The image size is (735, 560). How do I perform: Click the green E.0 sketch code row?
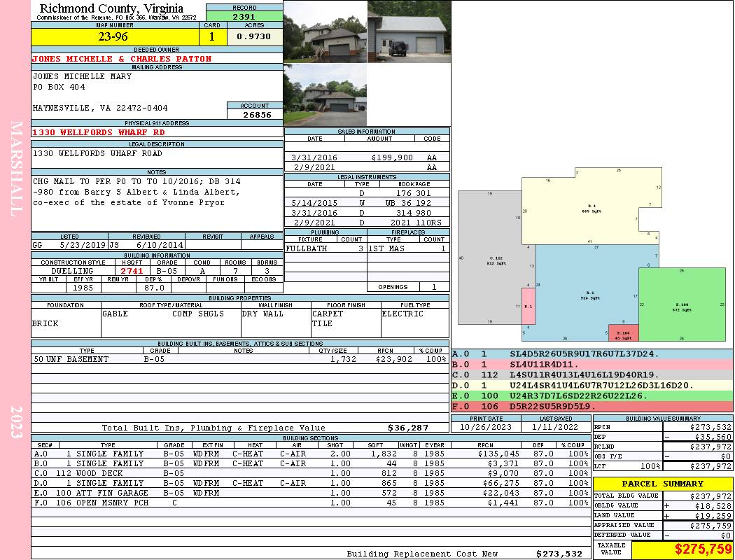(592, 395)
